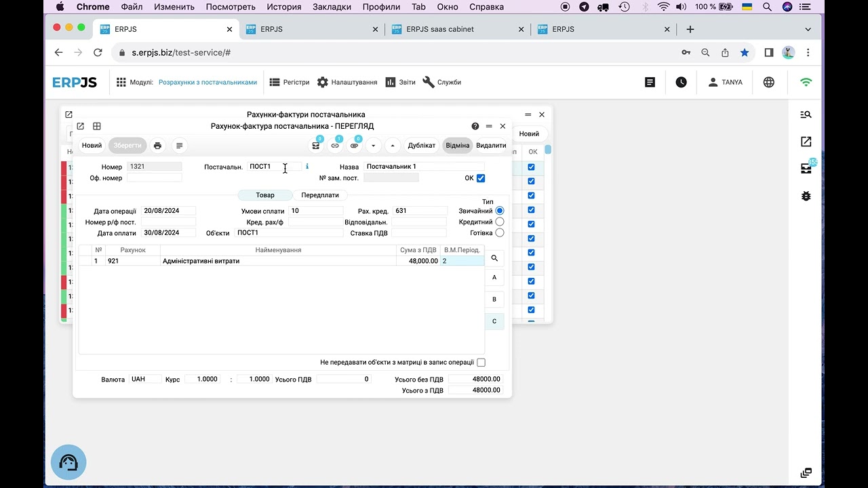Screen dimensions: 868x488
Task: Open the clock history icon
Action: pyautogui.click(x=681, y=82)
